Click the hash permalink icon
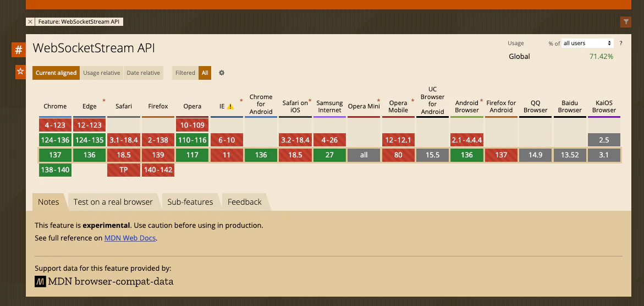The height and width of the screenshot is (306, 644). (19, 50)
